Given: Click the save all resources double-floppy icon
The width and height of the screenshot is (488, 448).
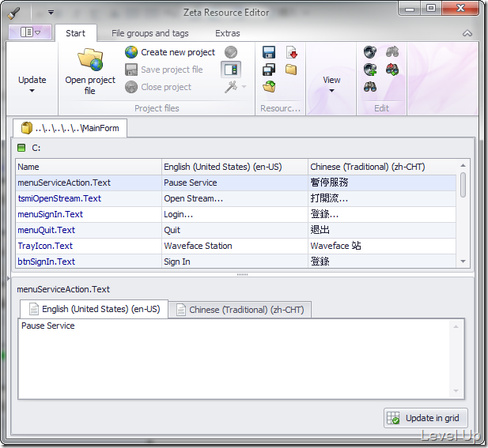Looking at the screenshot, I should tap(269, 70).
